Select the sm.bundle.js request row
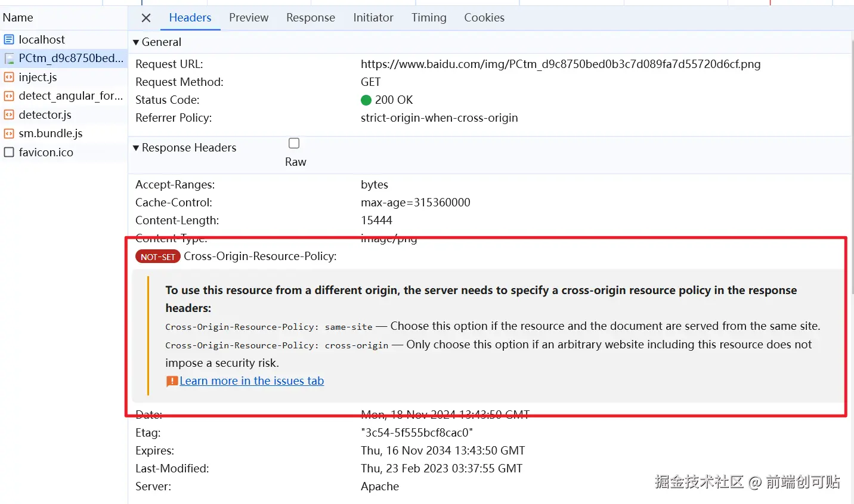854x504 pixels. (x=51, y=134)
